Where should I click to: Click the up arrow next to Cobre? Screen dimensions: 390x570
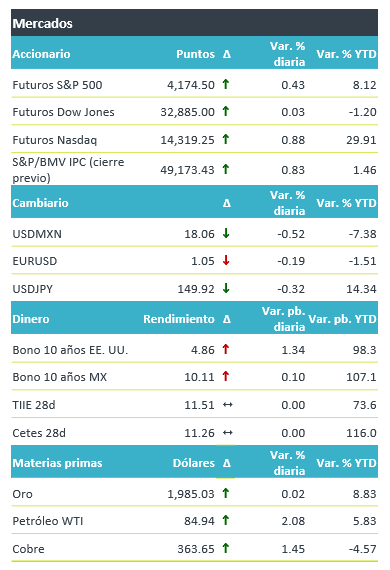coord(226,548)
